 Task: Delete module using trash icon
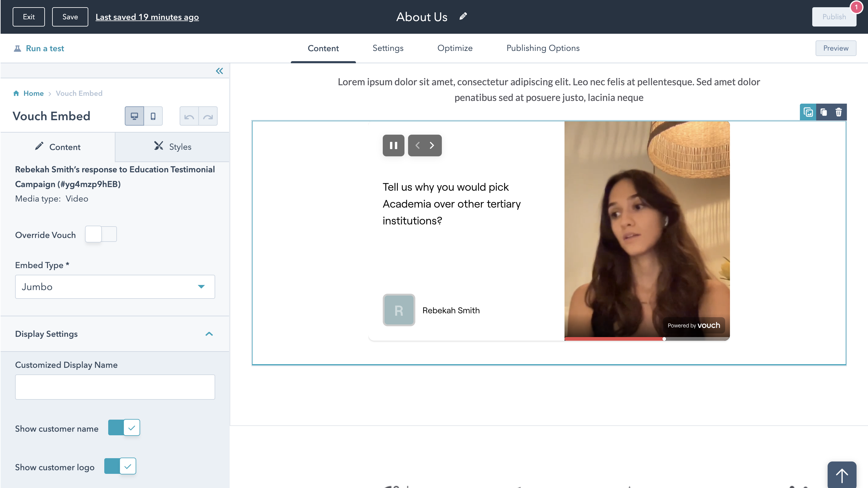point(839,112)
